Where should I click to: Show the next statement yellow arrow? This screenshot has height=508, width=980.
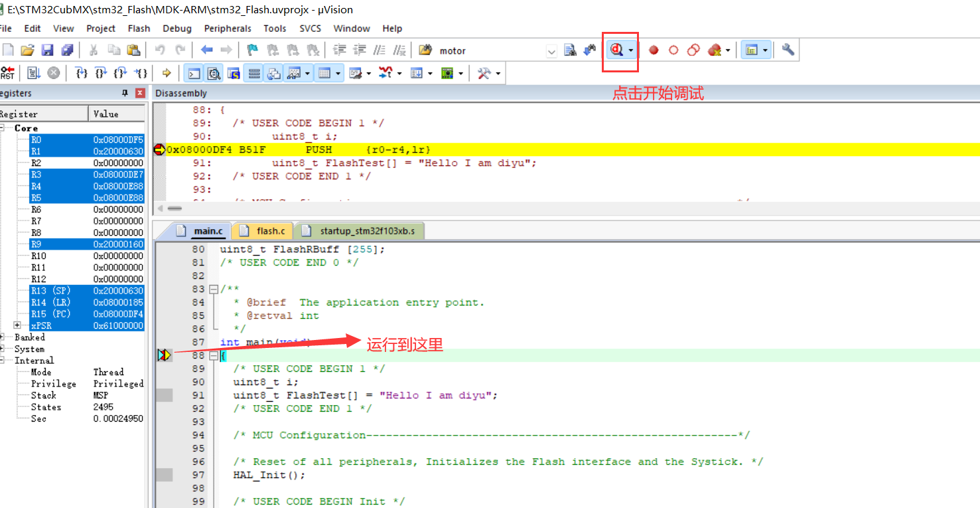click(167, 73)
